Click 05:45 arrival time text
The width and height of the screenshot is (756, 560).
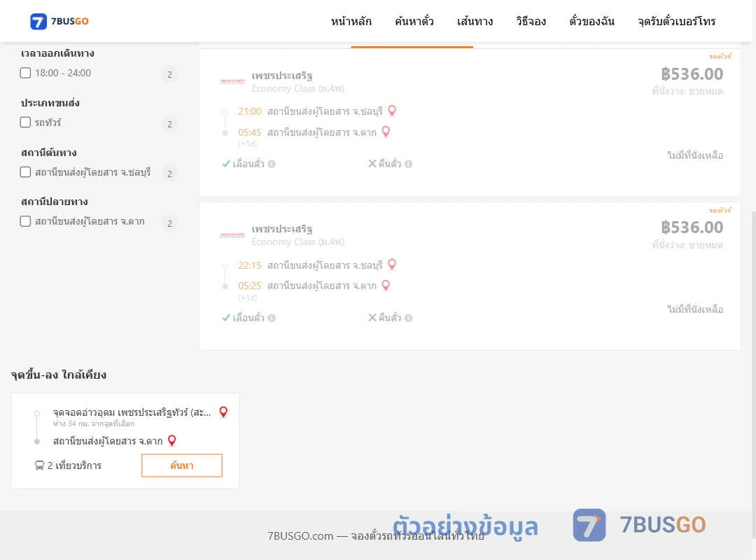pyautogui.click(x=250, y=132)
